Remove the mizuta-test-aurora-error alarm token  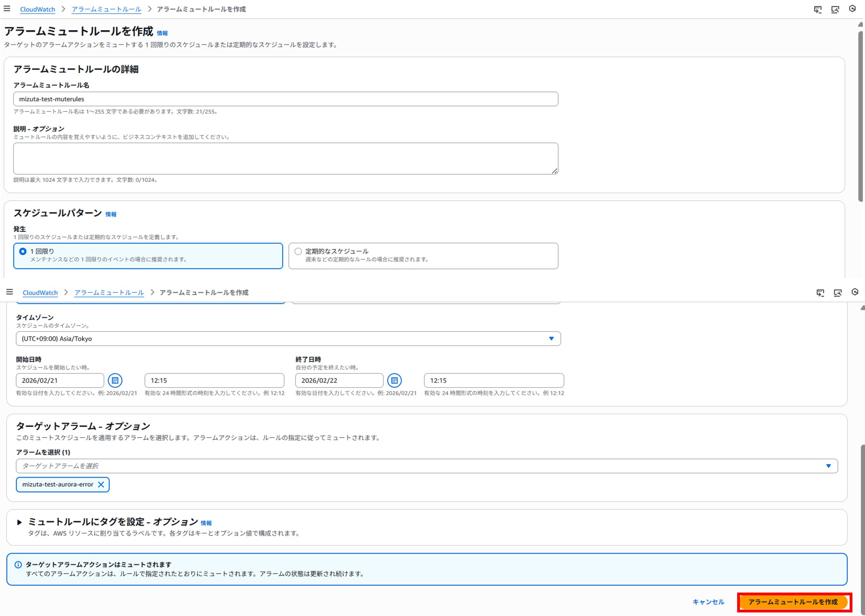point(101,484)
